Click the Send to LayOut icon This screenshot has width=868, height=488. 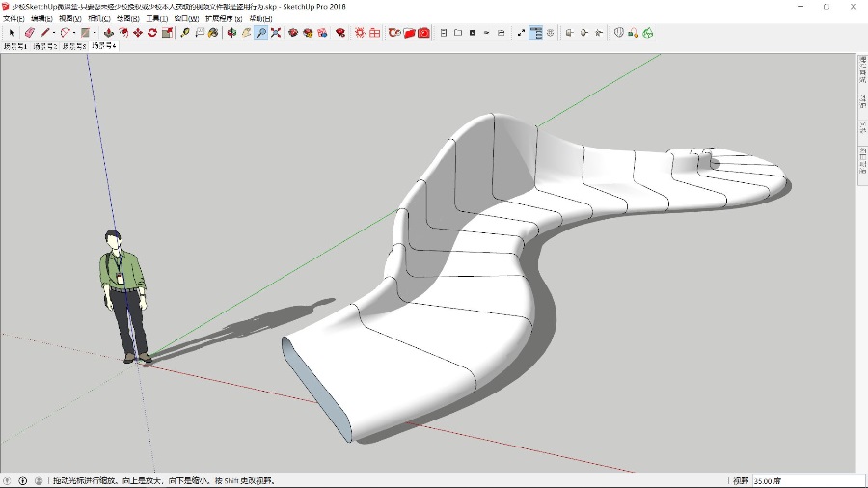tap(322, 33)
